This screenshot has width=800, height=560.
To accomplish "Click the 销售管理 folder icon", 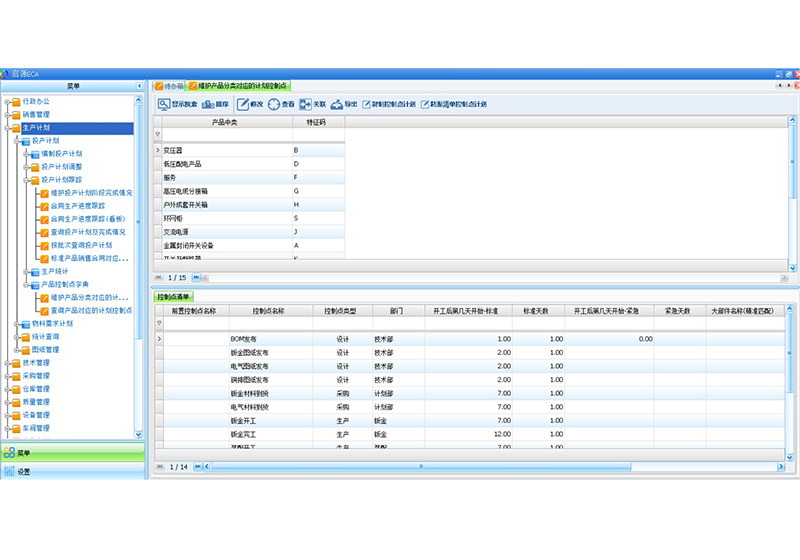I will (x=16, y=115).
